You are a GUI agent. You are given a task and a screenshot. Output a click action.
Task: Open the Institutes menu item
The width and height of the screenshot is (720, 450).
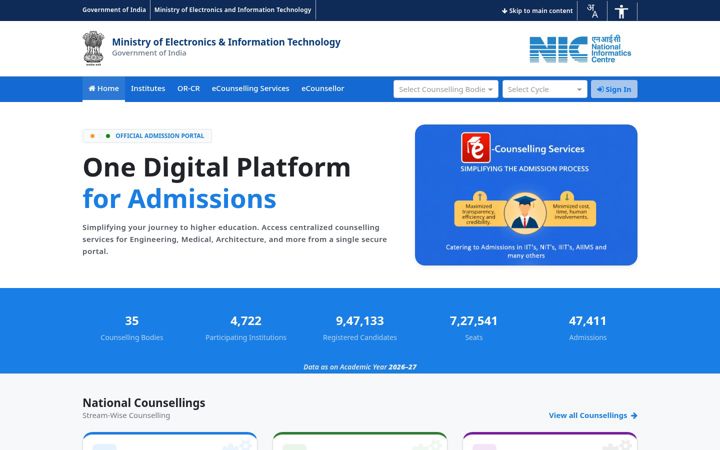point(148,89)
